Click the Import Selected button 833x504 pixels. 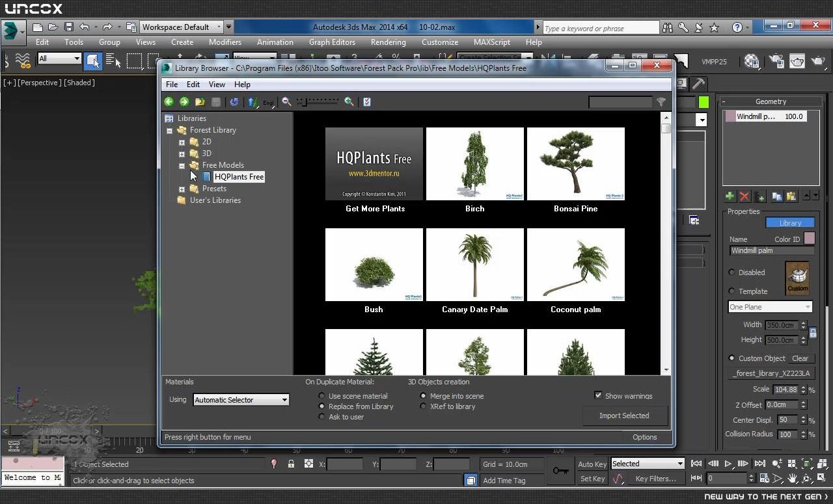point(624,416)
